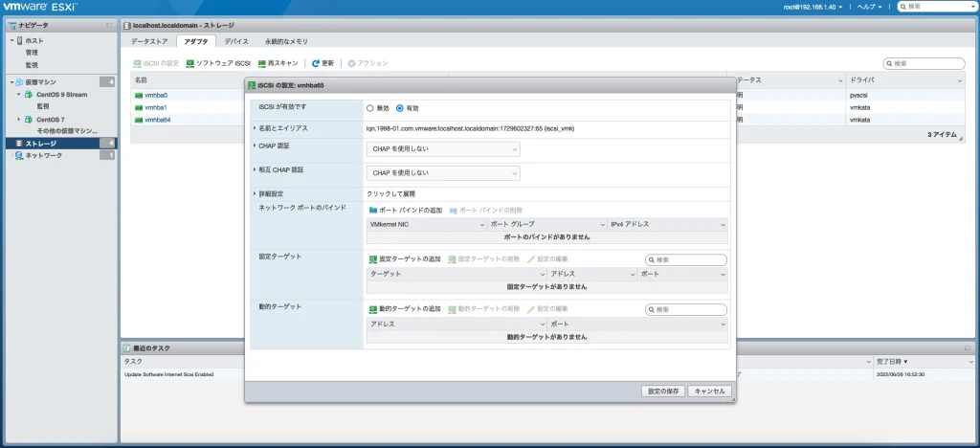The image size is (980, 448).
Task: Click the ソフトウェア iSCSI toolbar icon
Action: coord(190,64)
